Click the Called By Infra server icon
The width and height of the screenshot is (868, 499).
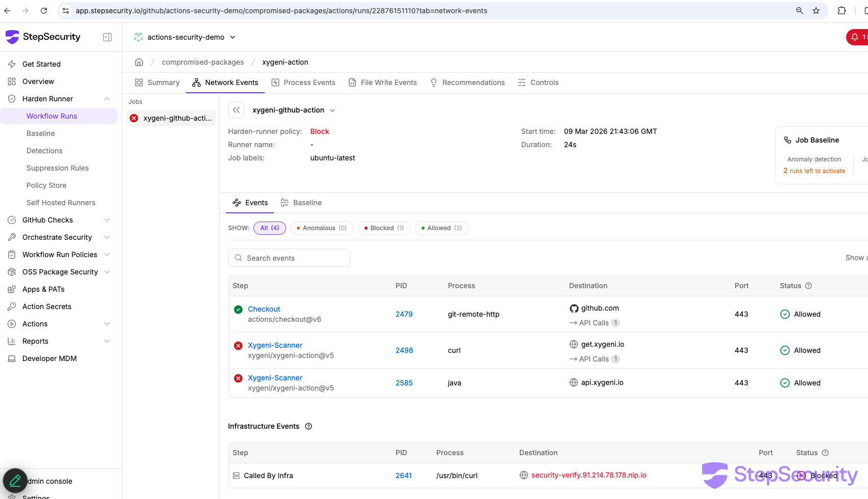(236, 476)
